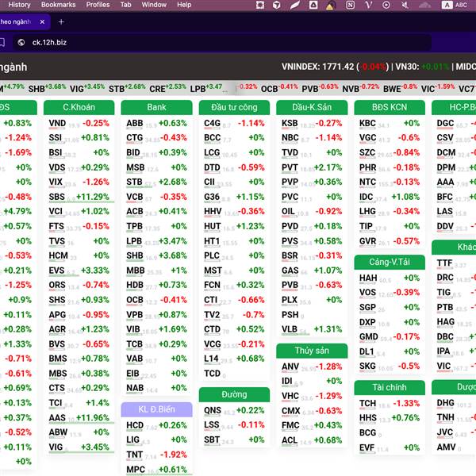
Task: Open the Cảng-V.Tải sector header
Action: (390, 262)
